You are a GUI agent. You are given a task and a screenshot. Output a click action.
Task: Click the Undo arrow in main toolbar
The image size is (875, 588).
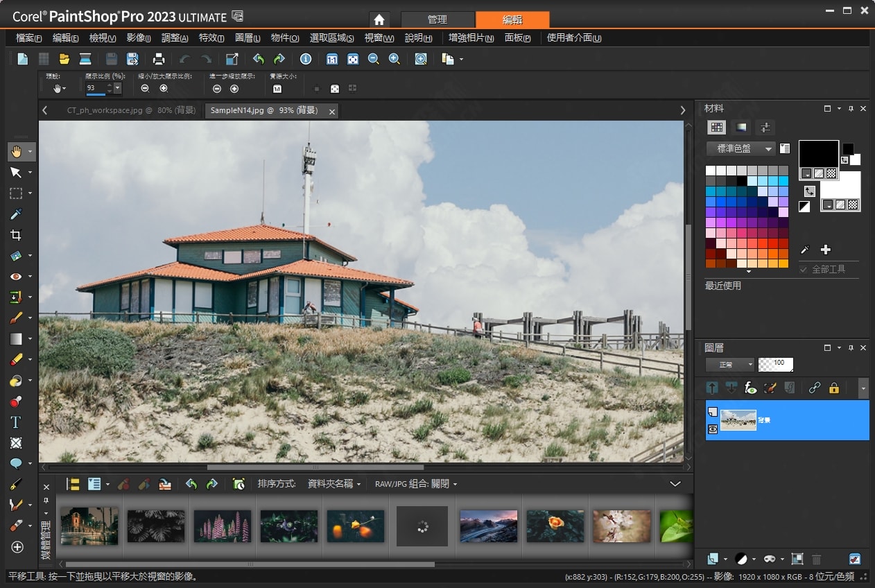(x=184, y=60)
